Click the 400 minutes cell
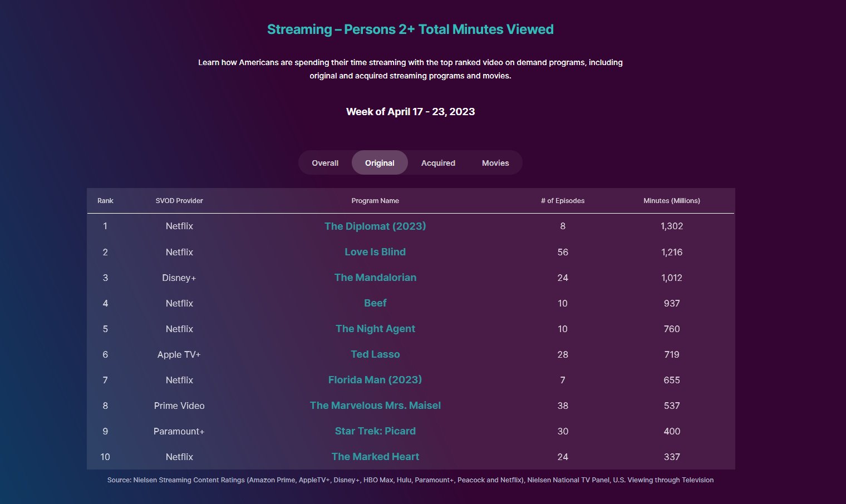Viewport: 846px width, 504px height. [x=672, y=431]
